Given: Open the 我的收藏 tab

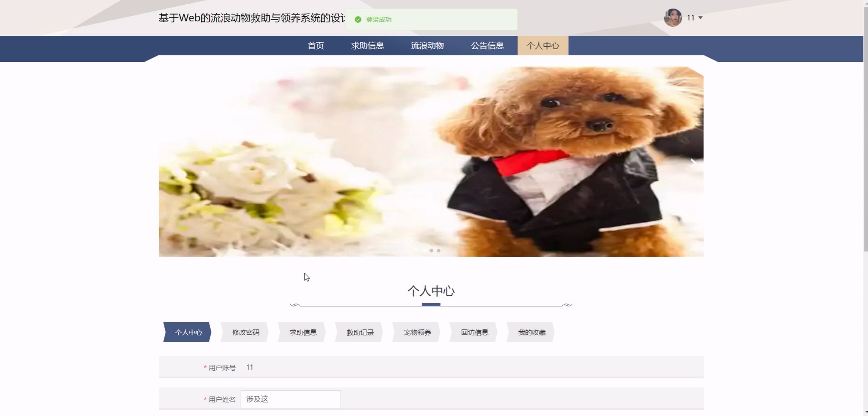Looking at the screenshot, I should point(531,333).
